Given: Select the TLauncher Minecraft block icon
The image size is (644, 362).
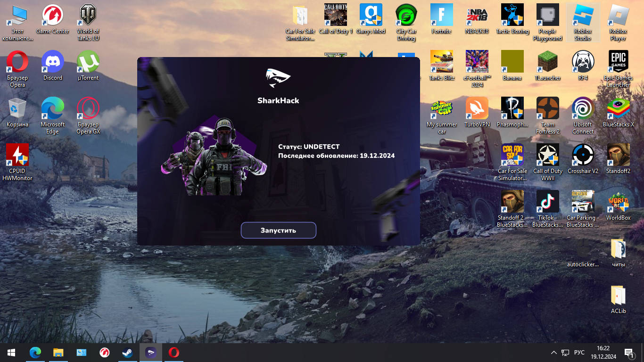Looking at the screenshot, I should 548,66.
